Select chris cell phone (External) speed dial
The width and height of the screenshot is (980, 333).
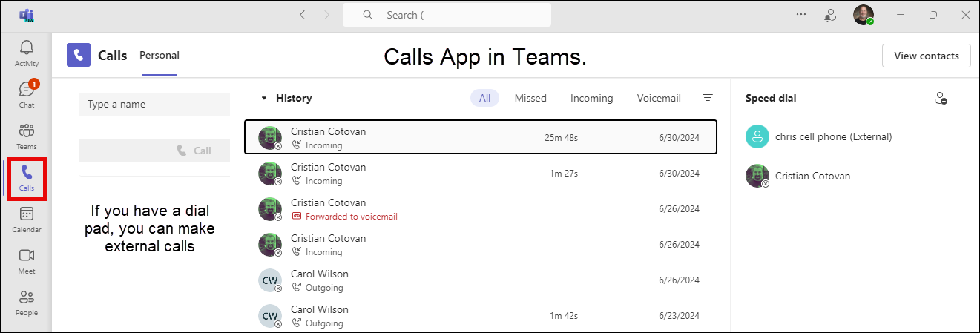tap(849, 136)
